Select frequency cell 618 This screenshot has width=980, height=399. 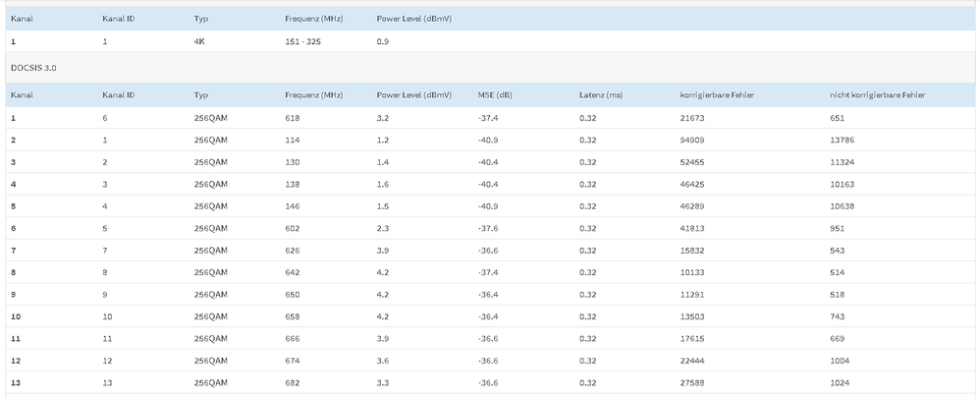point(292,118)
